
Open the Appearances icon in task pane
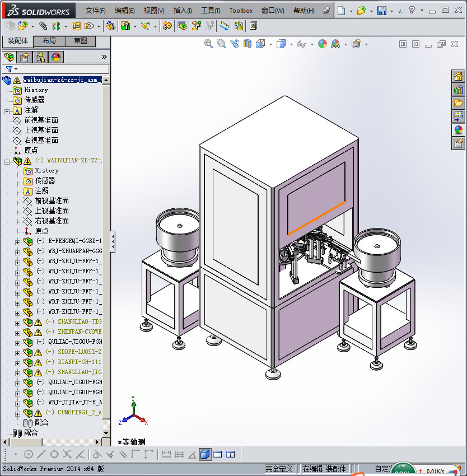(x=458, y=130)
